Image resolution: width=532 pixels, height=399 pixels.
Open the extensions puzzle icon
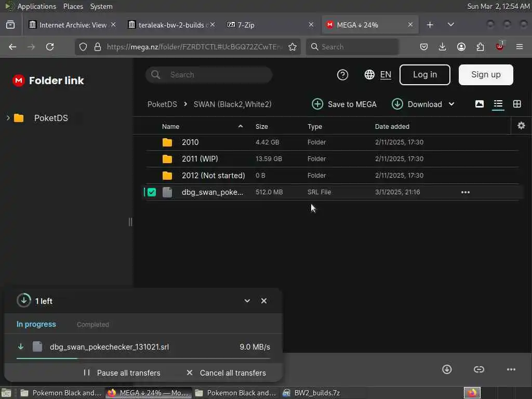480,47
